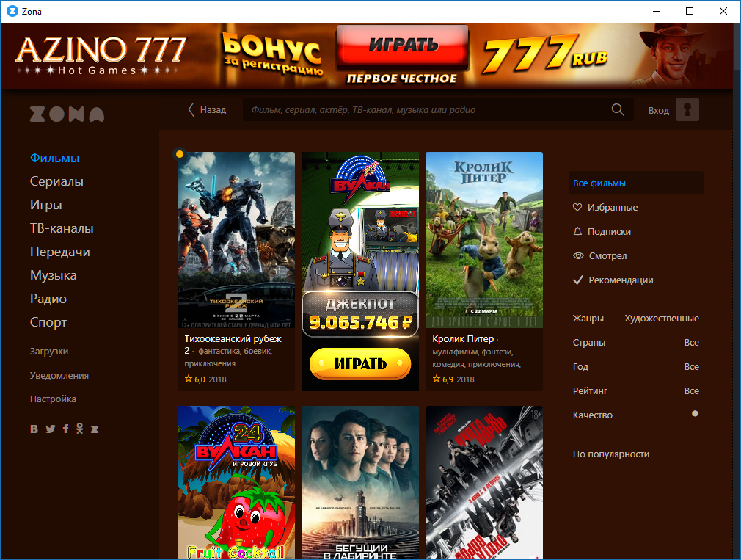Click the heart icon next to Избранные

(577, 207)
